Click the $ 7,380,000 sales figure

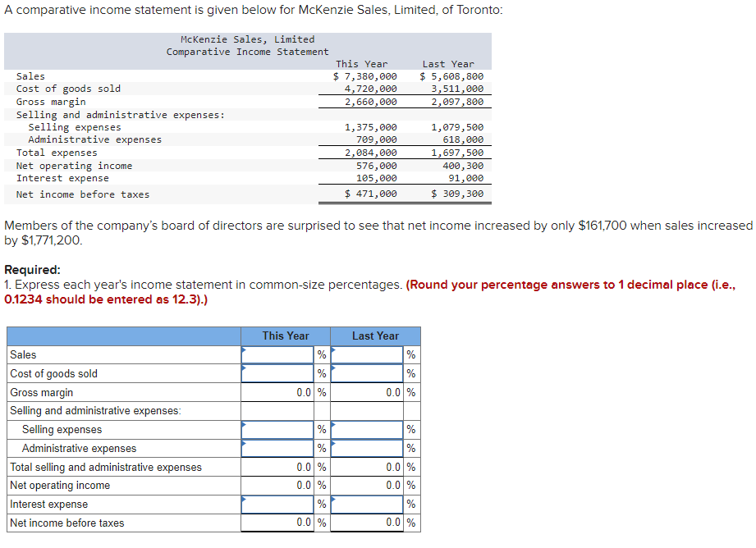365,76
